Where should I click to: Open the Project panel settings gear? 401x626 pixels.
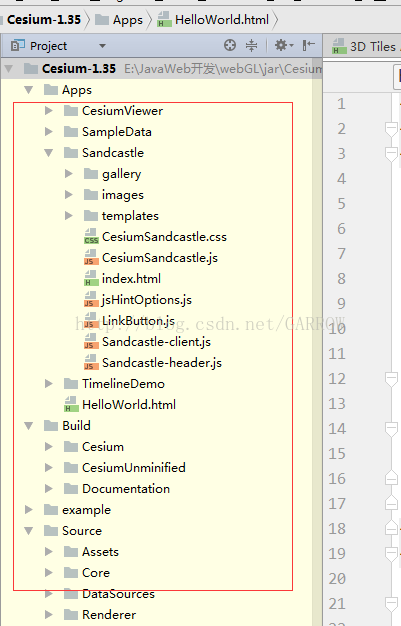(284, 46)
